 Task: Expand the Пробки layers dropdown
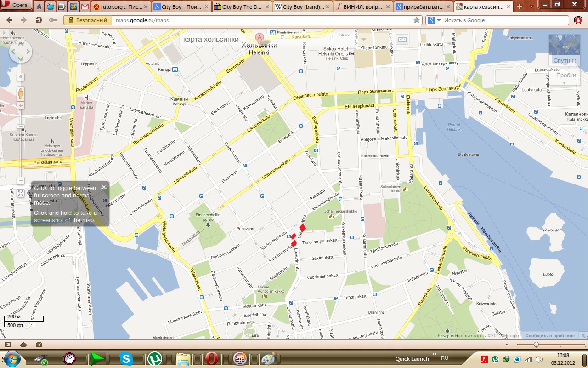(x=565, y=78)
